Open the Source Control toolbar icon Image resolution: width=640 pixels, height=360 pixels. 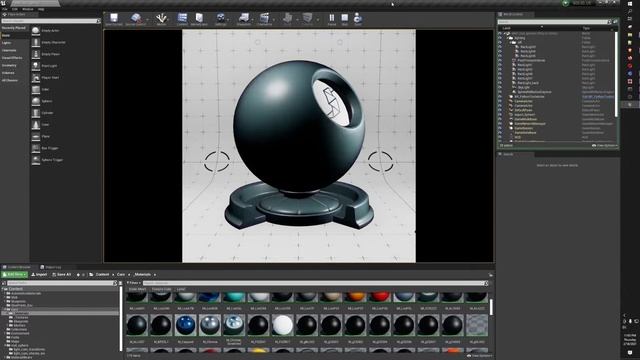(136, 18)
